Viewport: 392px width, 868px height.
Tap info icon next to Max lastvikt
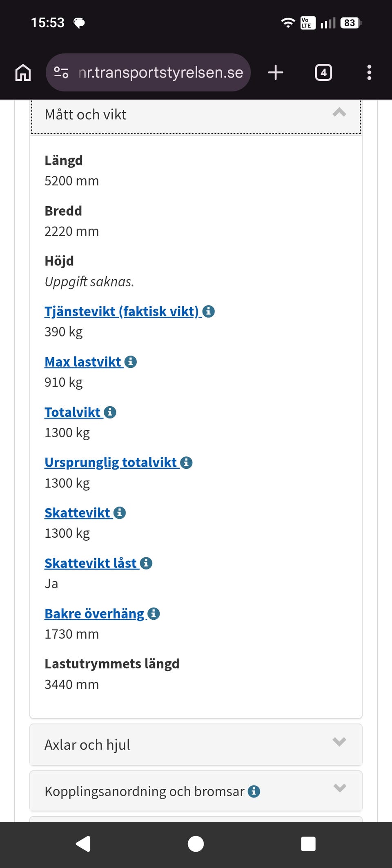(x=131, y=362)
